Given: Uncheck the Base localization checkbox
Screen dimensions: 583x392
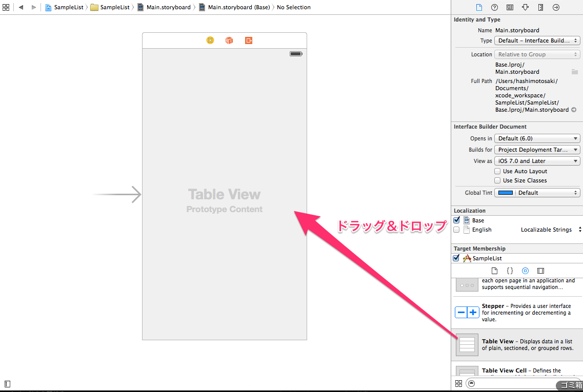Looking at the screenshot, I should point(456,220).
